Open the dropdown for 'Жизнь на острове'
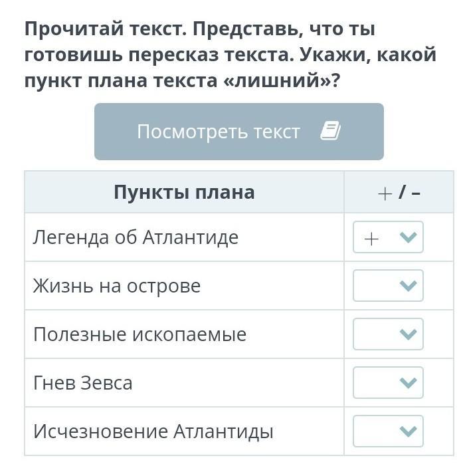This screenshot has height=476, width=459. (388, 286)
